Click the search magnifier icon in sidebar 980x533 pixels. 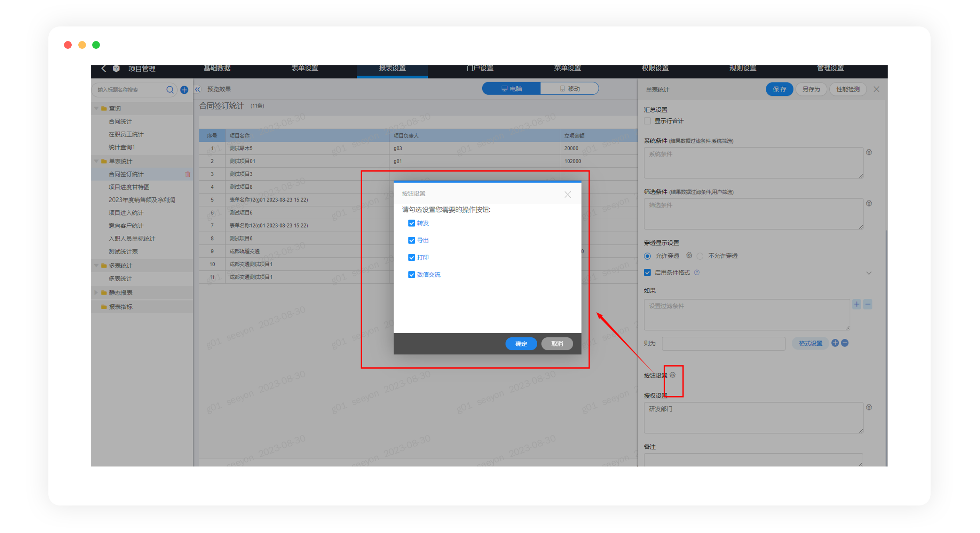(x=170, y=90)
